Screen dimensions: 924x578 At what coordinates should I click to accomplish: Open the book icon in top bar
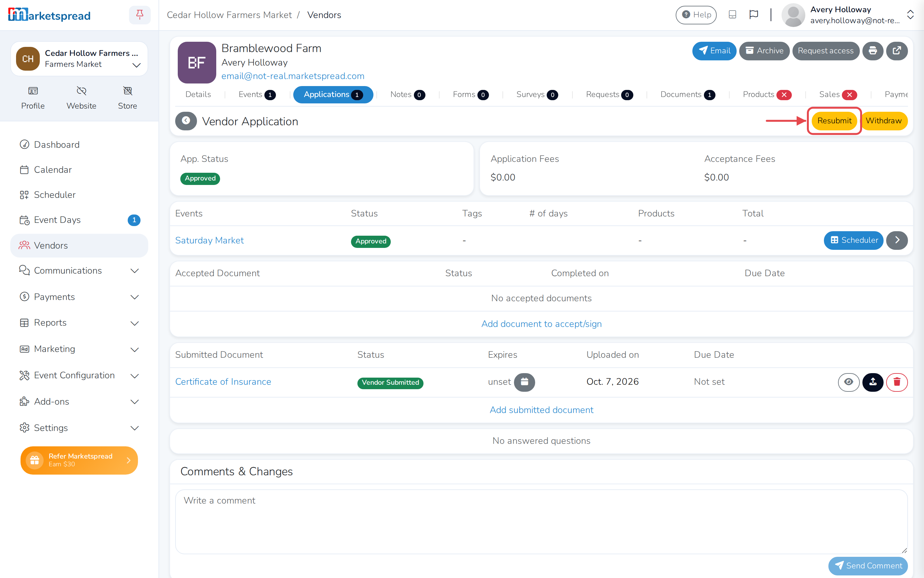732,15
